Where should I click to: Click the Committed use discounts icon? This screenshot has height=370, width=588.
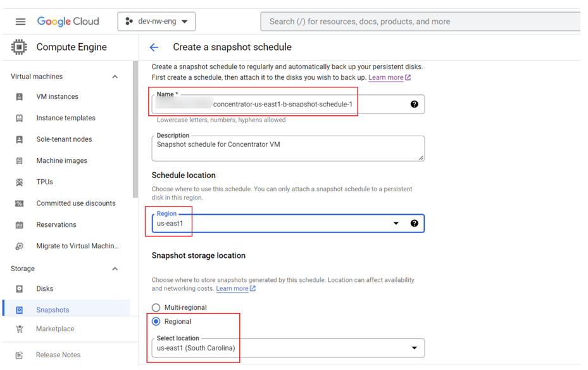click(x=20, y=203)
